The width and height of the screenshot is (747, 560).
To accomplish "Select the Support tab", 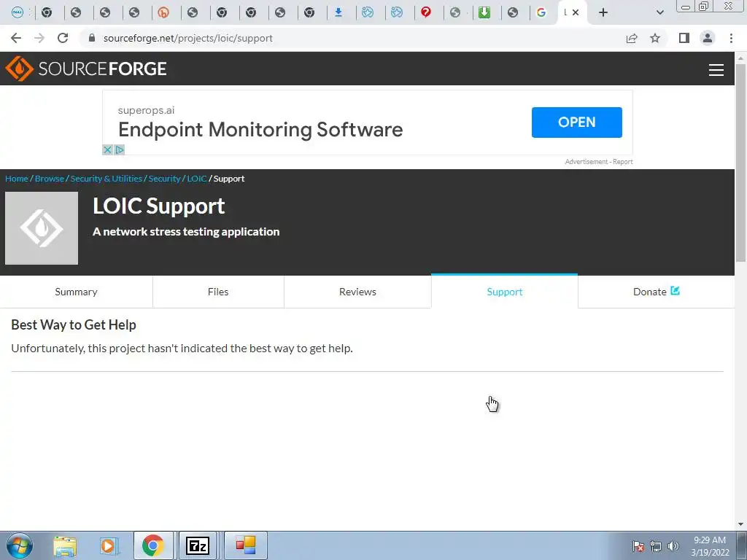I will pos(505,292).
